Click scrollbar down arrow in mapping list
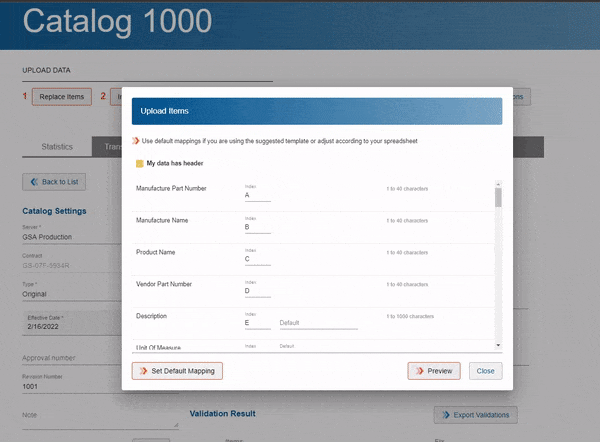600x442 pixels. pos(498,345)
